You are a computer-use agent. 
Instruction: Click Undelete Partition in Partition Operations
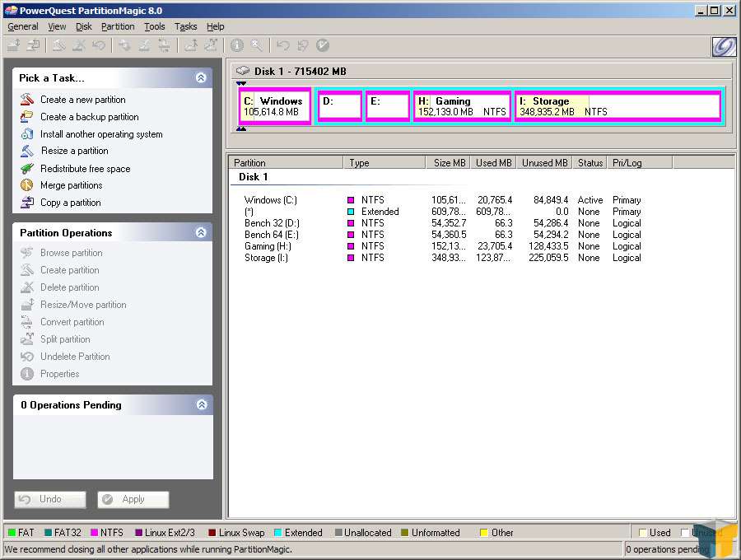75,357
